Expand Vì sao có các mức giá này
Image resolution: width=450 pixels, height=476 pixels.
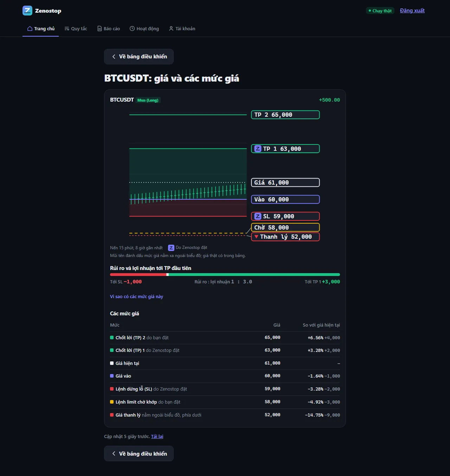136,297
